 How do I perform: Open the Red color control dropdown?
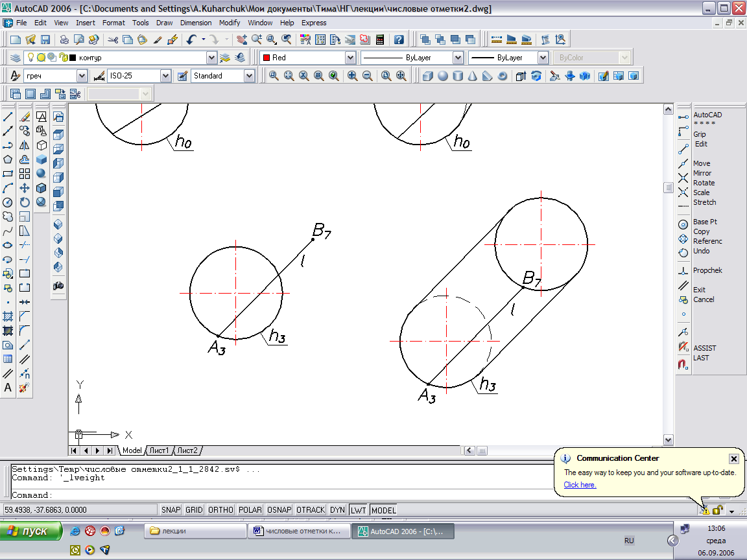pyautogui.click(x=350, y=58)
